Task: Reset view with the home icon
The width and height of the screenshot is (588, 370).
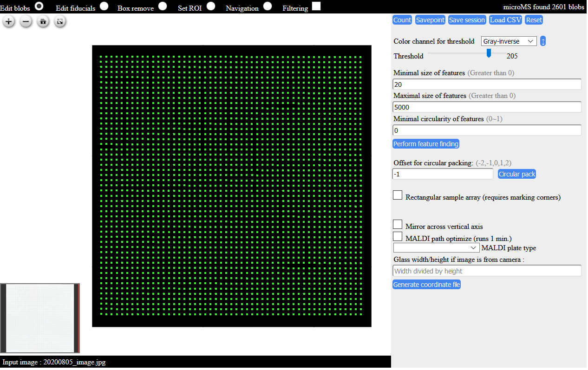Action: pos(43,21)
